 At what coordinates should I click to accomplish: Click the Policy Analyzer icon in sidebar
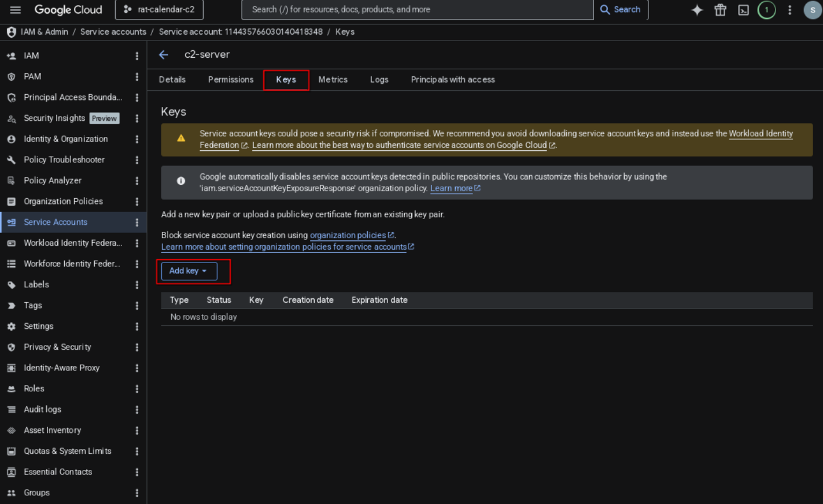click(x=11, y=181)
